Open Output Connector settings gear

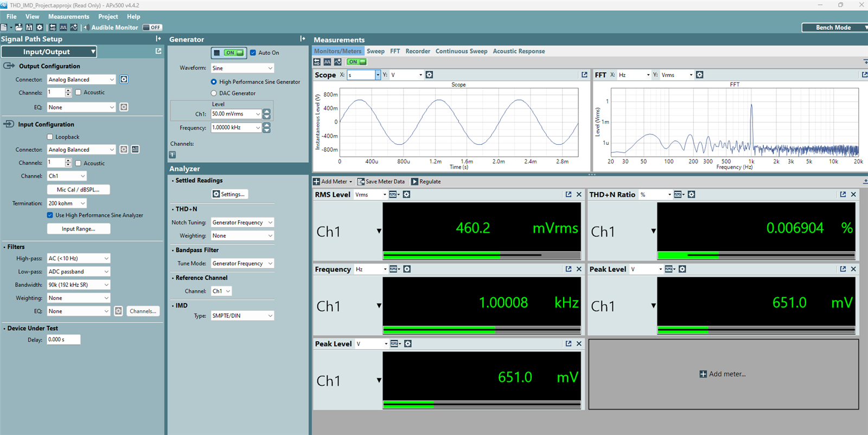[124, 79]
